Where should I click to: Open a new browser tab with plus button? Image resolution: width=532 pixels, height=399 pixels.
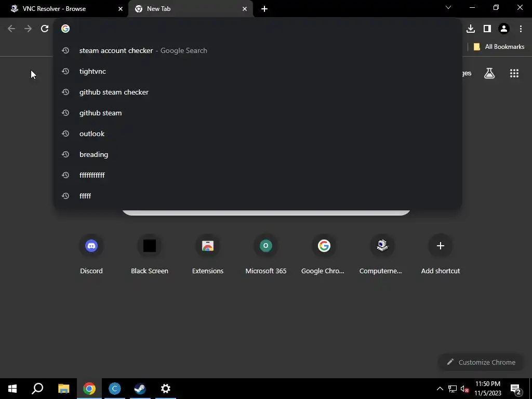pyautogui.click(x=264, y=9)
